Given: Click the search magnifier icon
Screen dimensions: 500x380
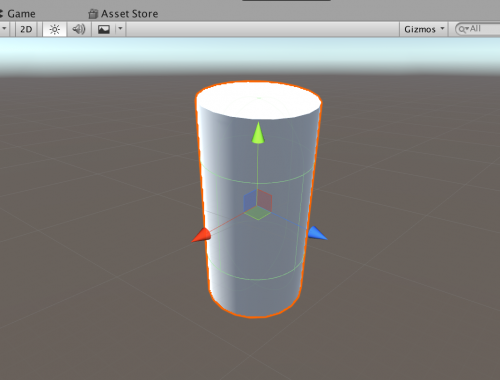Looking at the screenshot, I should 463,29.
